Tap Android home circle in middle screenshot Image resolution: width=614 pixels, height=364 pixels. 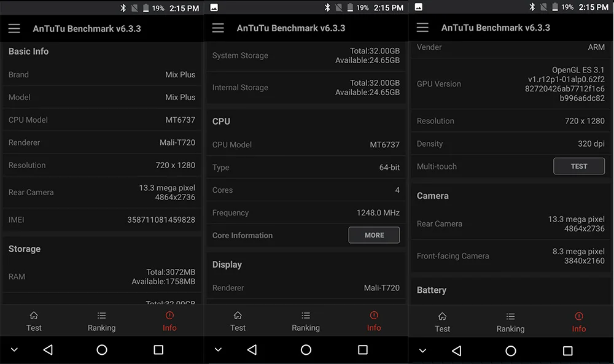306,349
